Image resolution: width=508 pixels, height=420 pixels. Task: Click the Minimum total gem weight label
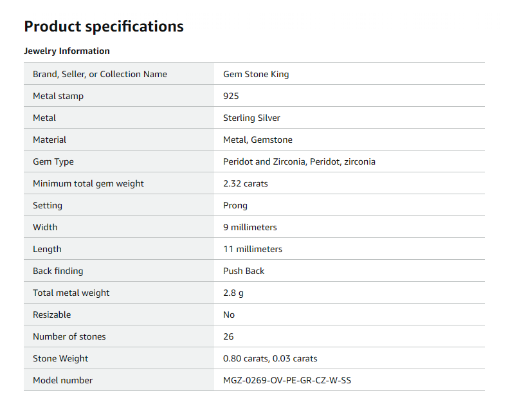coord(88,183)
